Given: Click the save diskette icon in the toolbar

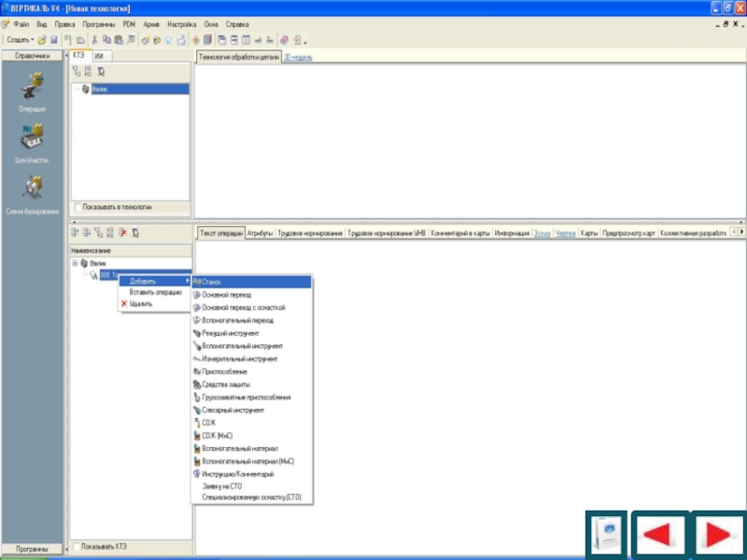Looking at the screenshot, I should (x=54, y=40).
